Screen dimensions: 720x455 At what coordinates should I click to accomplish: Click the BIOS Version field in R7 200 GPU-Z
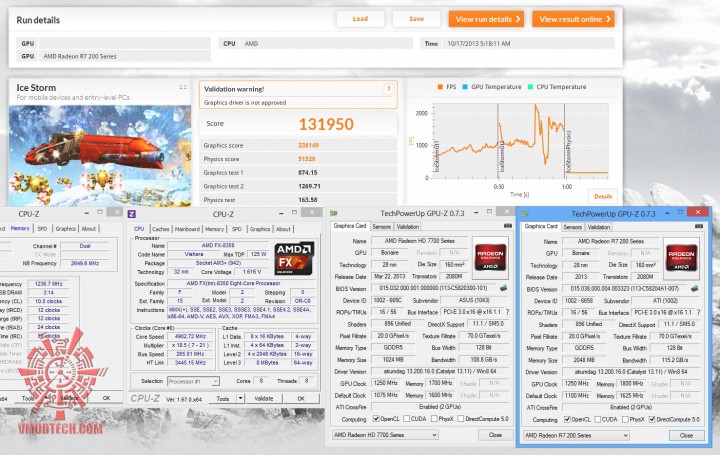click(x=624, y=289)
